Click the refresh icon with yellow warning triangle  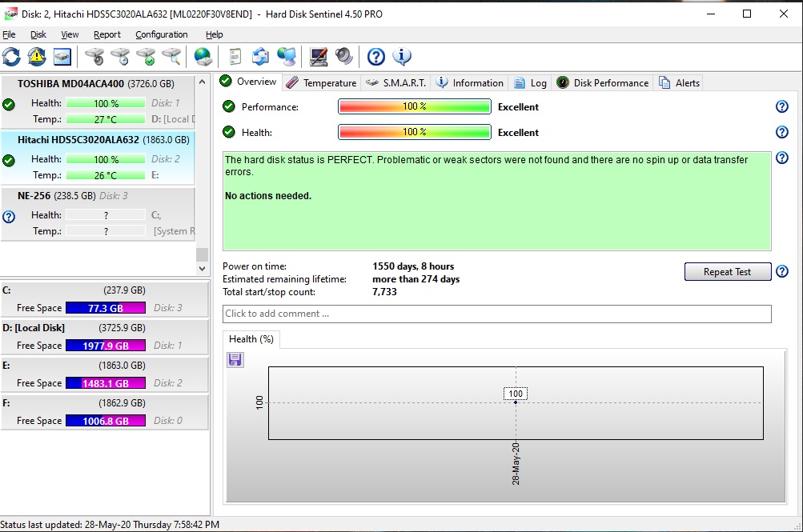click(x=37, y=57)
